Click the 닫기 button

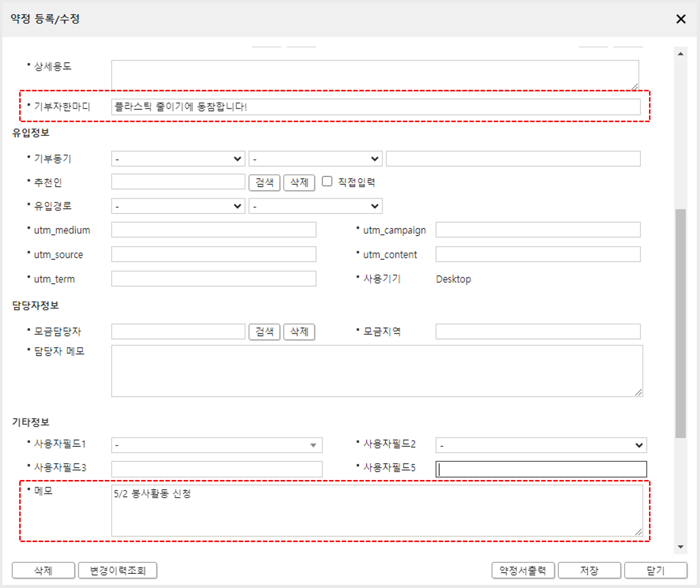point(656,570)
